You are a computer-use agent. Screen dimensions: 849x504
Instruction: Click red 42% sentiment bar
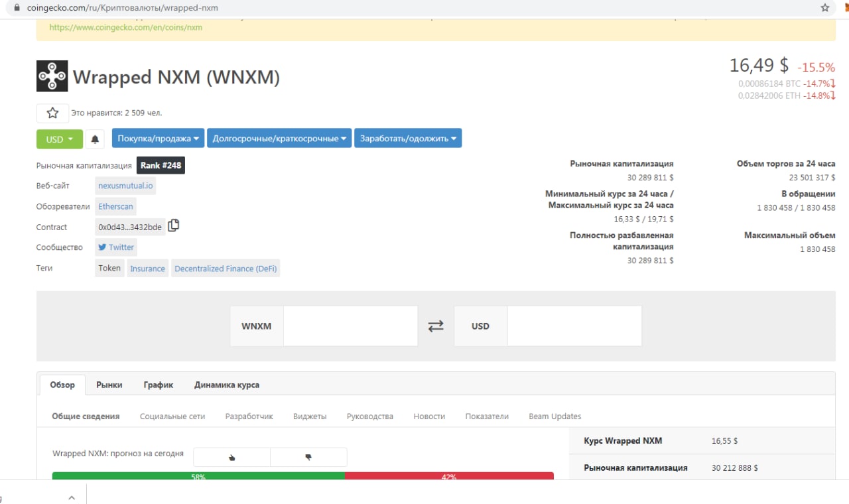pyautogui.click(x=449, y=477)
